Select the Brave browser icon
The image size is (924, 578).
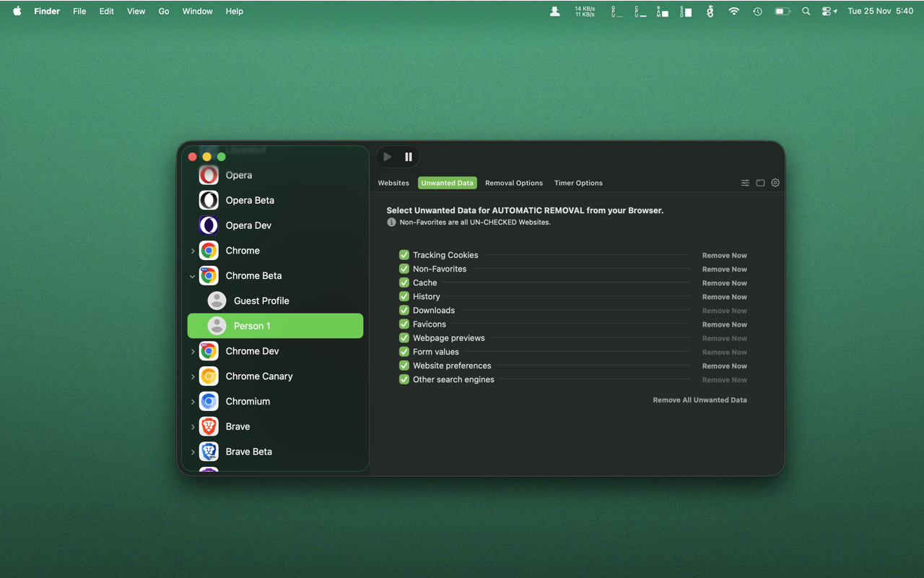click(209, 426)
